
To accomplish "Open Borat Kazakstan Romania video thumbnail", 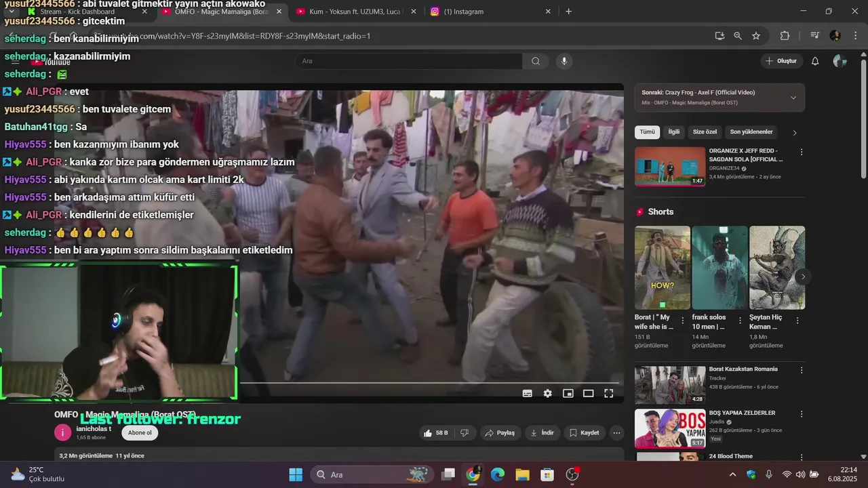I will point(670,385).
